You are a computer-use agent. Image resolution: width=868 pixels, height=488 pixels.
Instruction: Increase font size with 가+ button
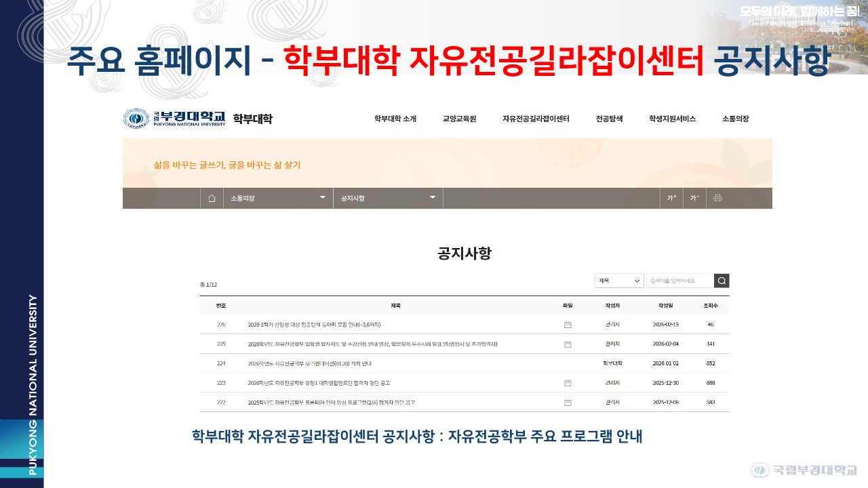click(x=671, y=198)
